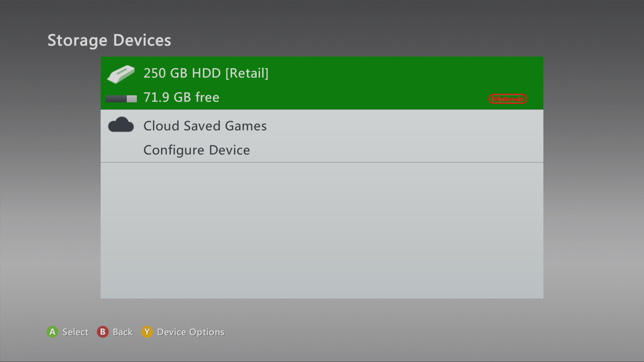Click the dark cloud icon
The height and width of the screenshot is (362, 644).
point(121,124)
